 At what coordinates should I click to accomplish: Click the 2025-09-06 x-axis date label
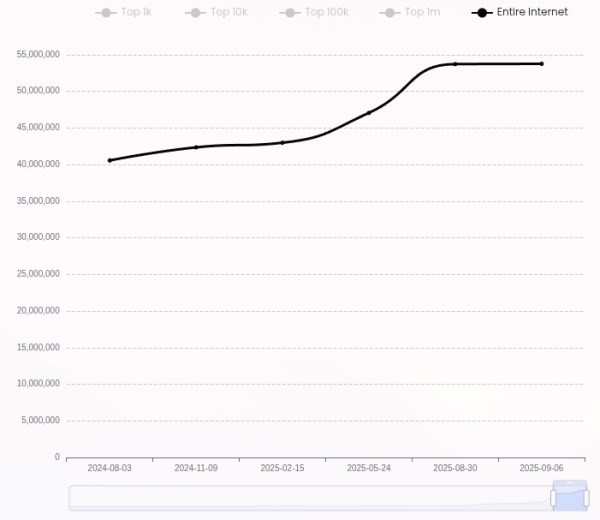pos(541,468)
